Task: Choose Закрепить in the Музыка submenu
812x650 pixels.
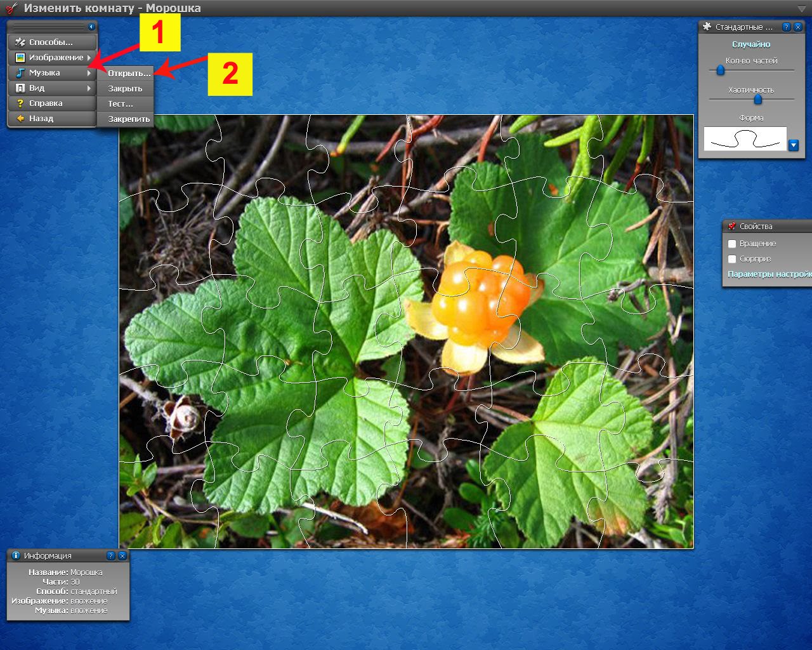Action: [126, 119]
